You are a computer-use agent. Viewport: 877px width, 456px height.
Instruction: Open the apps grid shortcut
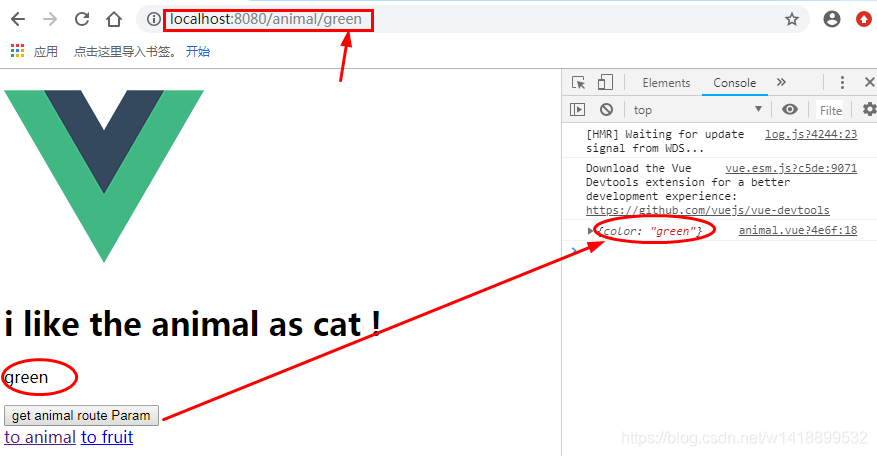[x=17, y=51]
